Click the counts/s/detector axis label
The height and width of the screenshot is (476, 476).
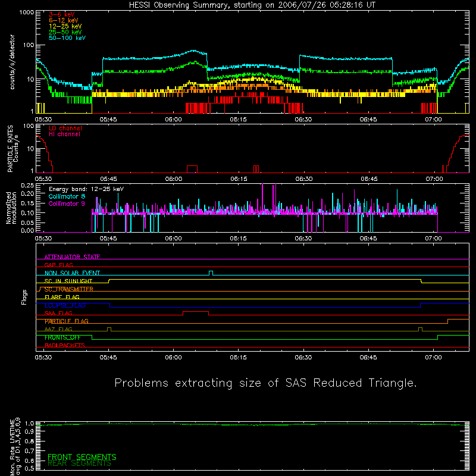pyautogui.click(x=12, y=62)
